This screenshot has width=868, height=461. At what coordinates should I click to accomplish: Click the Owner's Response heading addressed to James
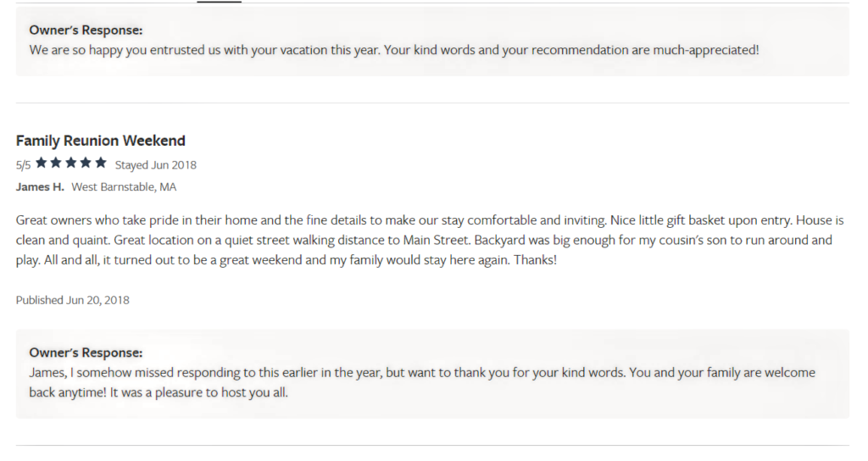(x=86, y=353)
